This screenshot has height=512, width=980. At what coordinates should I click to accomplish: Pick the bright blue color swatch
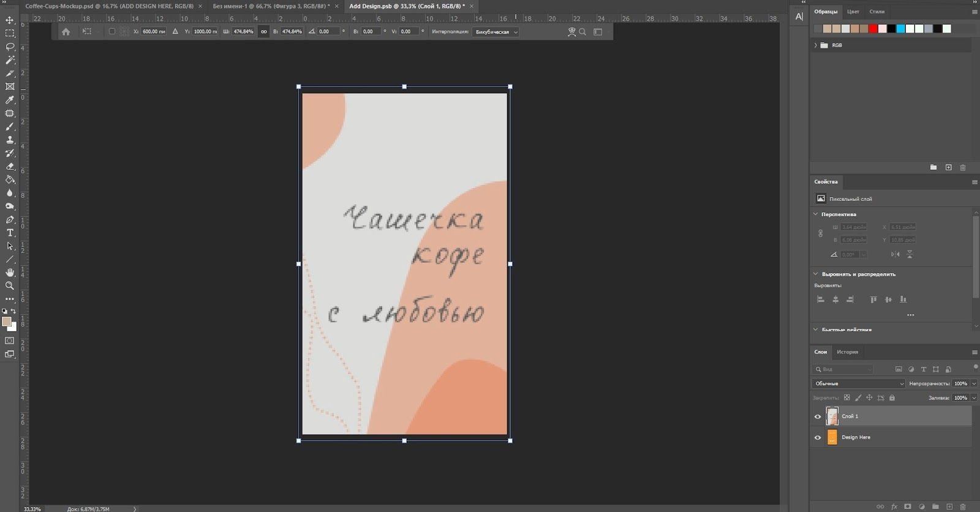point(900,29)
